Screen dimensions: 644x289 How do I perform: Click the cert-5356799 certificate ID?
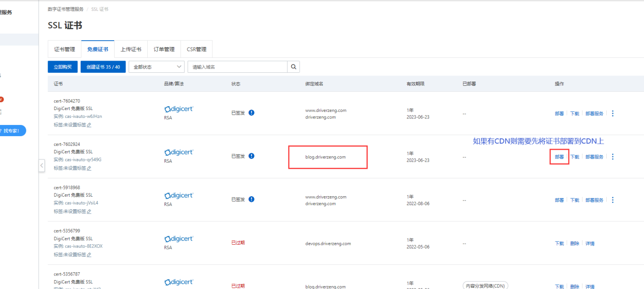[67, 231]
